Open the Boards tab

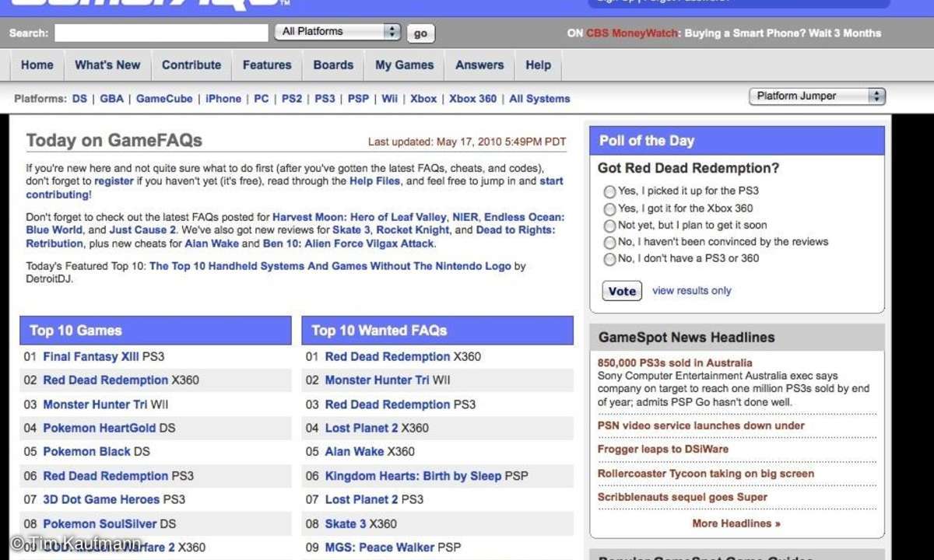(x=333, y=65)
